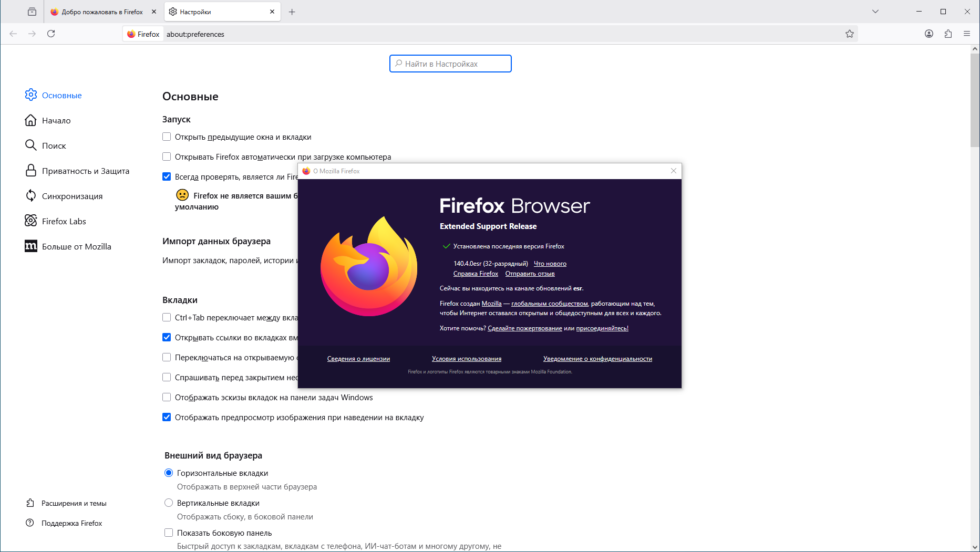This screenshot has height=552, width=980.
Task: Select Горизонтальные вкладки radio button
Action: (169, 473)
